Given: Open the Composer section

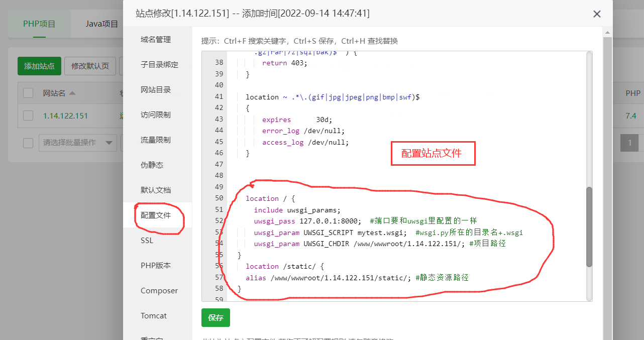Looking at the screenshot, I should [160, 290].
